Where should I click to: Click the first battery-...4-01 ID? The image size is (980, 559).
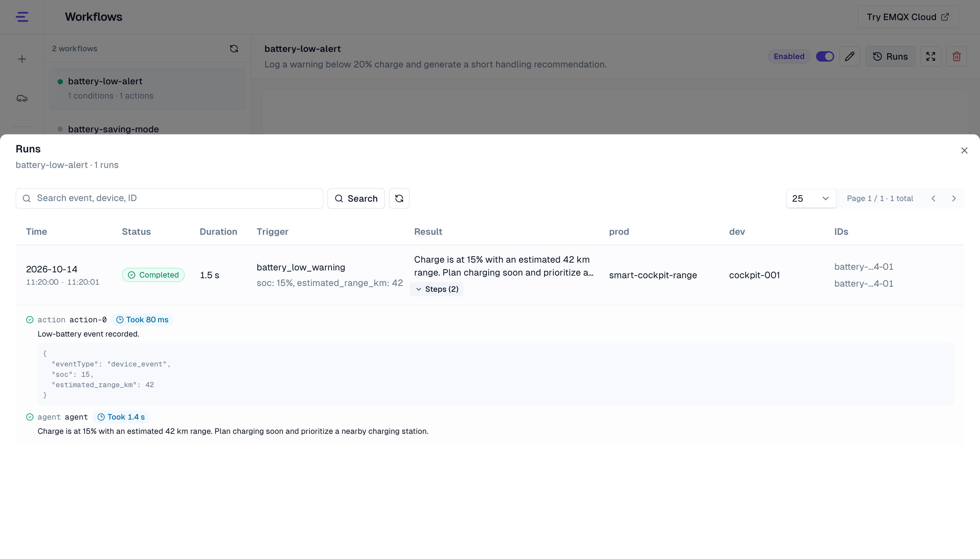click(x=863, y=267)
